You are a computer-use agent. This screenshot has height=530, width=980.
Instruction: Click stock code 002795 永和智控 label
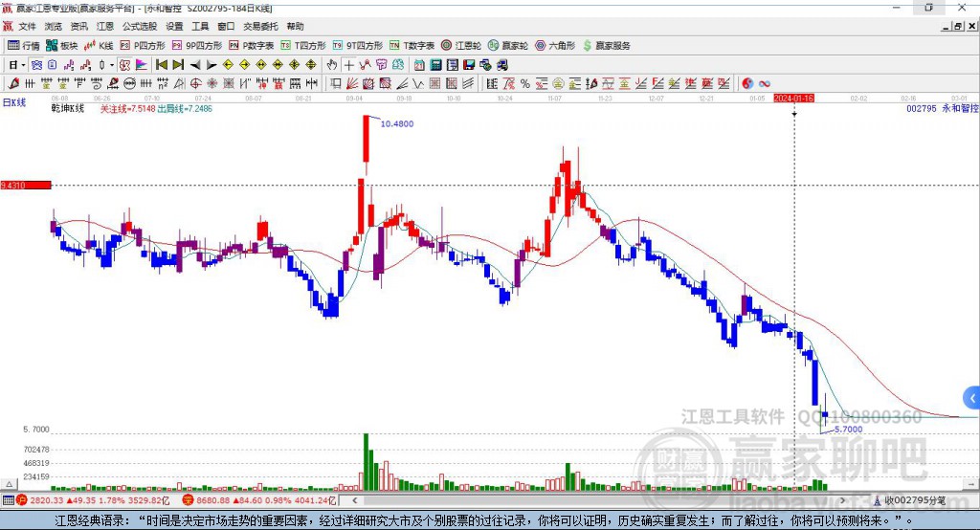coord(943,108)
